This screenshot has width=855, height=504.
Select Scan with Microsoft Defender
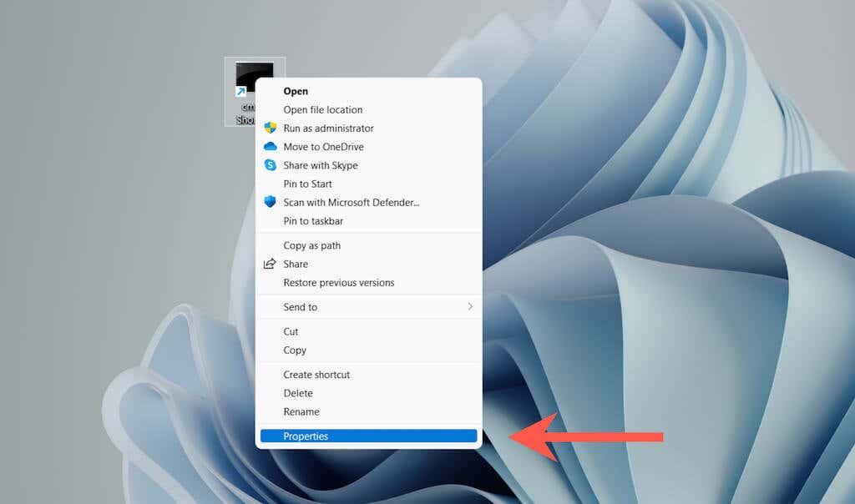click(350, 202)
